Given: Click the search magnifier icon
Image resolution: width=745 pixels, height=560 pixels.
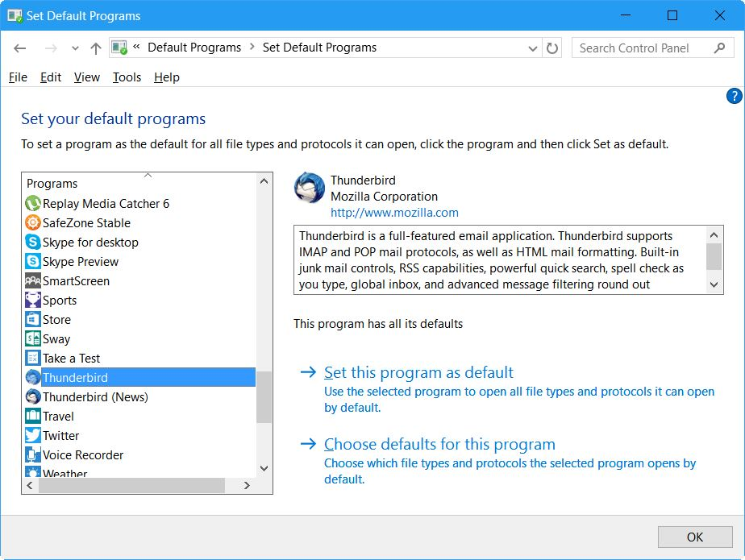Looking at the screenshot, I should [719, 48].
